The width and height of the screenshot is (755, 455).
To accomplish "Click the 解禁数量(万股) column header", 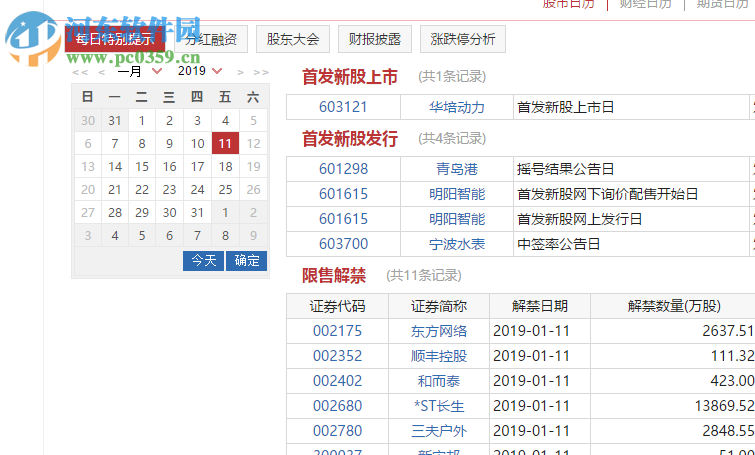I will tap(674, 306).
